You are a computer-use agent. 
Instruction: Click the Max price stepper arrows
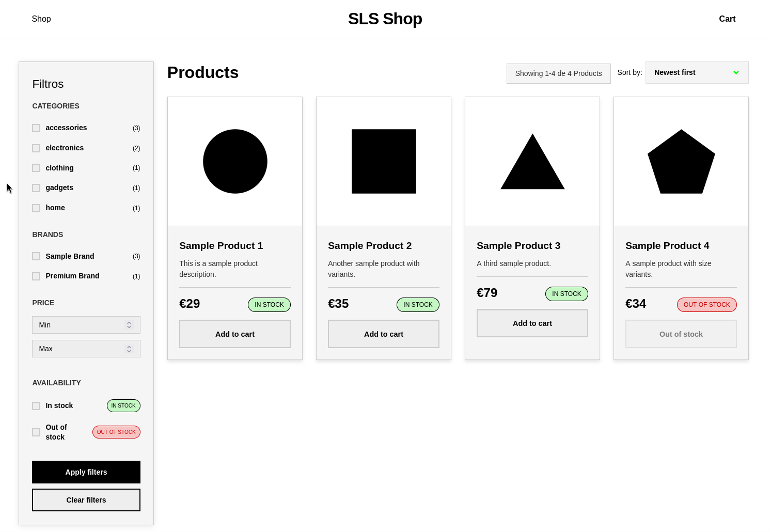[129, 349]
